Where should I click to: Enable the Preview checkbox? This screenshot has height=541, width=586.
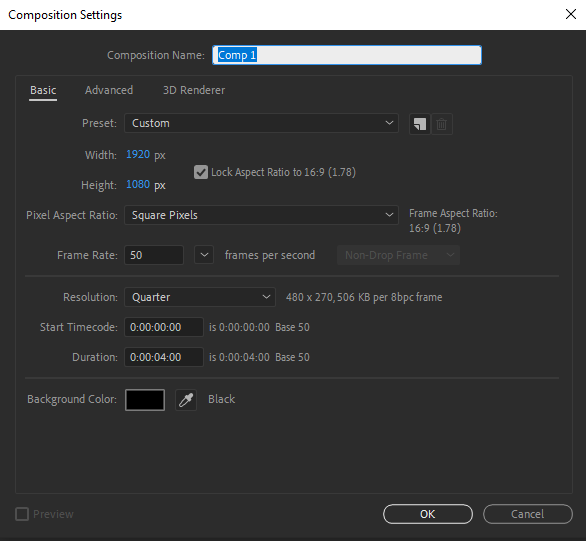click(22, 514)
